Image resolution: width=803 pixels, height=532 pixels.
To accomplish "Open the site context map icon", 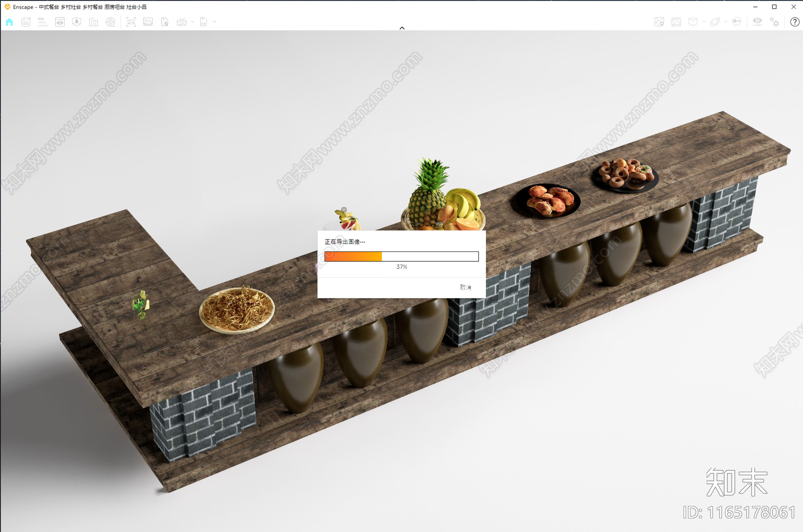I will click(x=77, y=22).
